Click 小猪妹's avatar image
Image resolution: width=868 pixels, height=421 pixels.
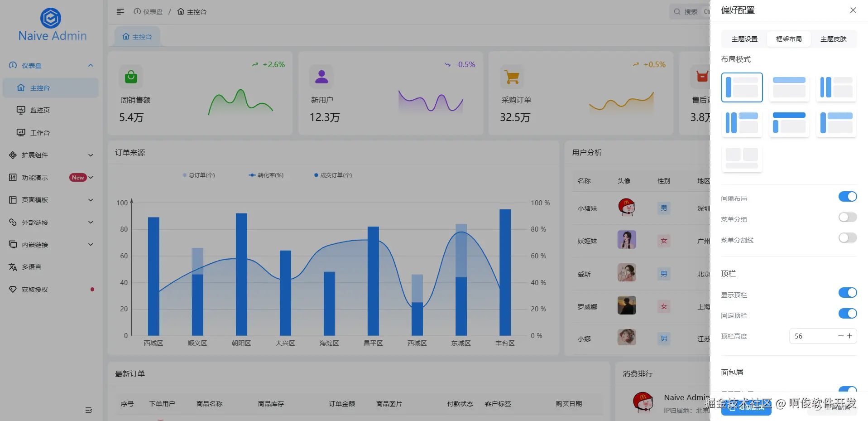click(x=627, y=208)
